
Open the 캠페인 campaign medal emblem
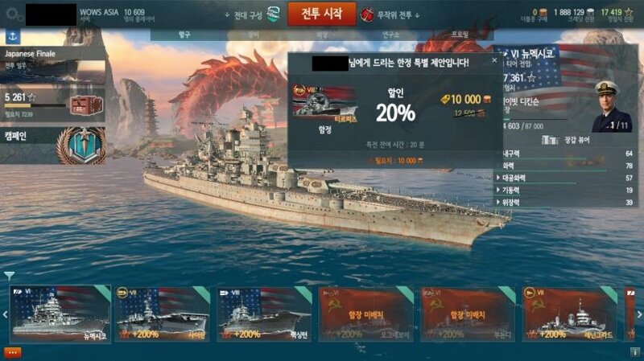tap(82, 146)
